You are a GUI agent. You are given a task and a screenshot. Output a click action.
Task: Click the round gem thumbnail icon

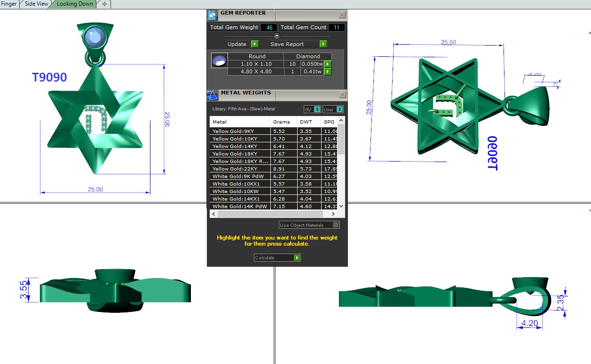(x=219, y=61)
